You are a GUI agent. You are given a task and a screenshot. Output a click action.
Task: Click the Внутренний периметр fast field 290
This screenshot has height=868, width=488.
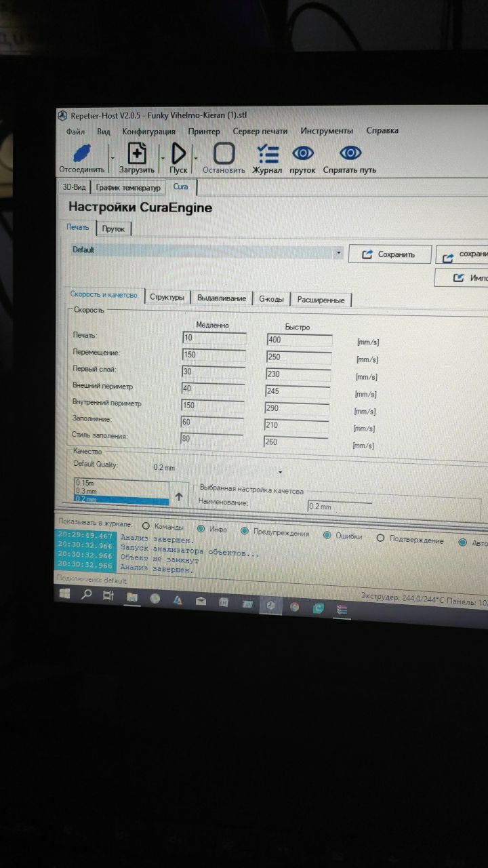click(x=297, y=408)
